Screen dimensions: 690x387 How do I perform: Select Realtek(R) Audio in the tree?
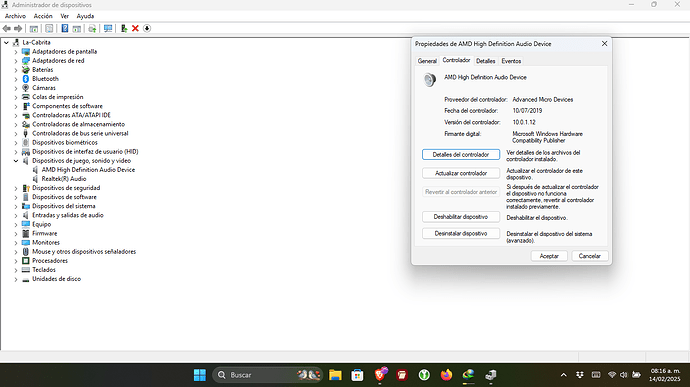(64, 179)
